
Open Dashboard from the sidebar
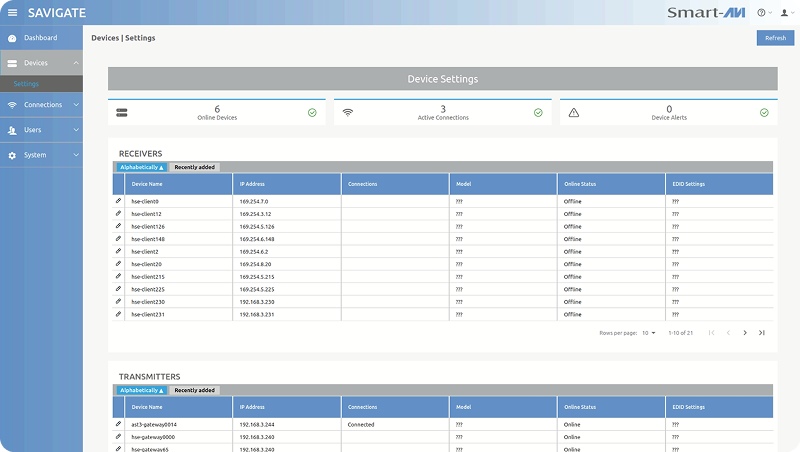[40, 38]
